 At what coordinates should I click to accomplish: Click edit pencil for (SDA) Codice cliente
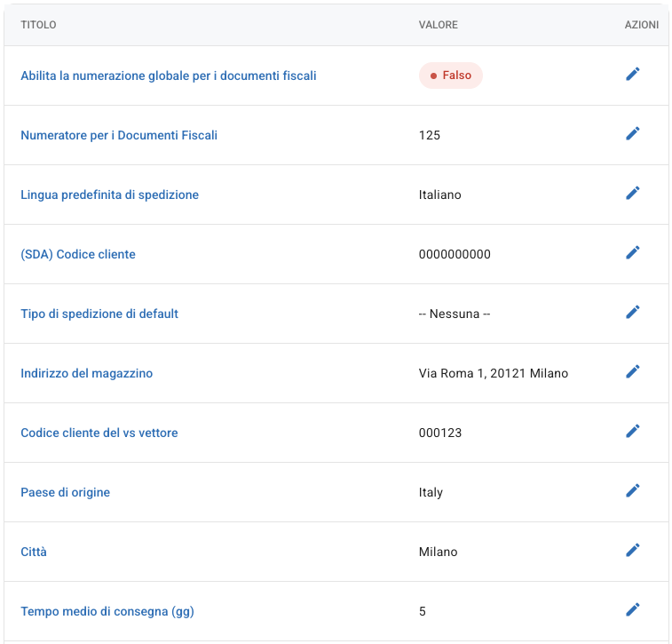tap(633, 253)
